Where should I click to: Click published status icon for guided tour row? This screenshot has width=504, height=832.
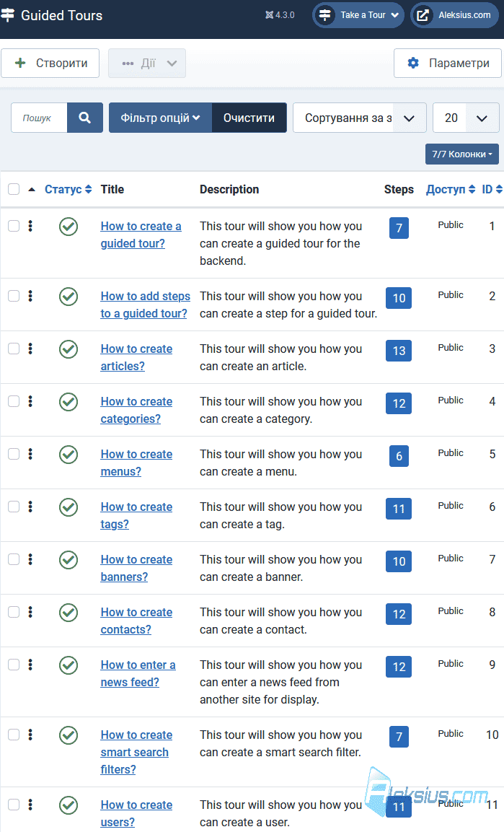click(68, 227)
